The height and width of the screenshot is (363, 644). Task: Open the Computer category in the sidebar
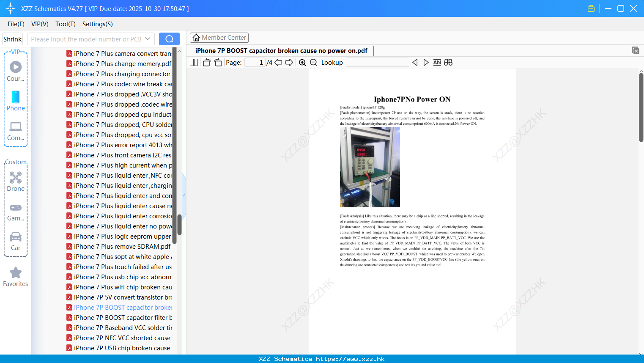coord(16,131)
